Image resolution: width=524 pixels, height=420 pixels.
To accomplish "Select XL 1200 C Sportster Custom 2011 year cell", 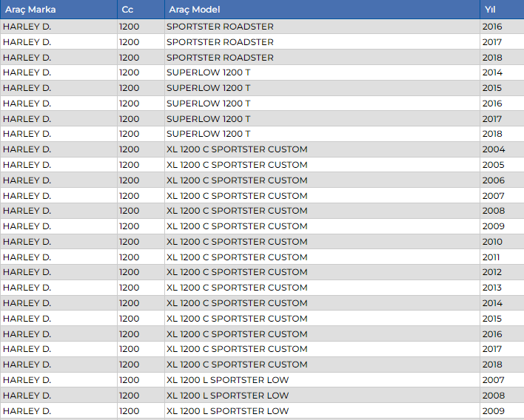I will 491,257.
